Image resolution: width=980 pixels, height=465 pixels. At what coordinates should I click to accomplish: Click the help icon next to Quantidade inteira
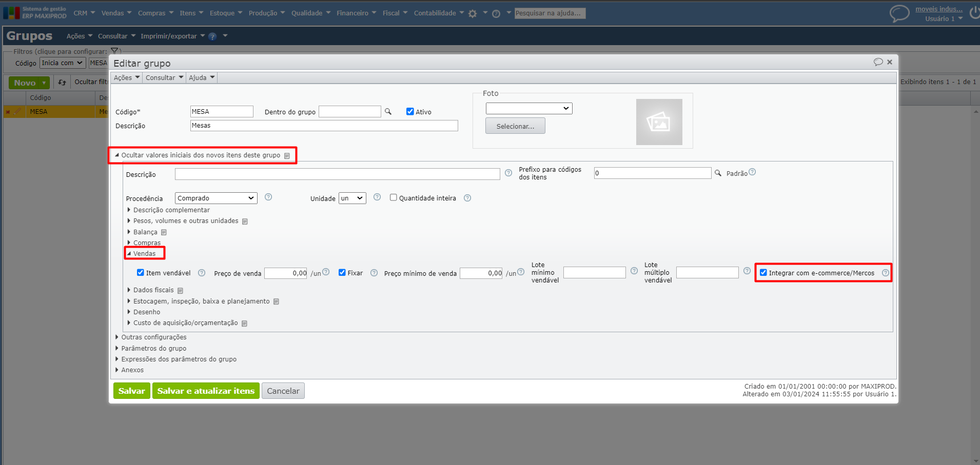467,198
